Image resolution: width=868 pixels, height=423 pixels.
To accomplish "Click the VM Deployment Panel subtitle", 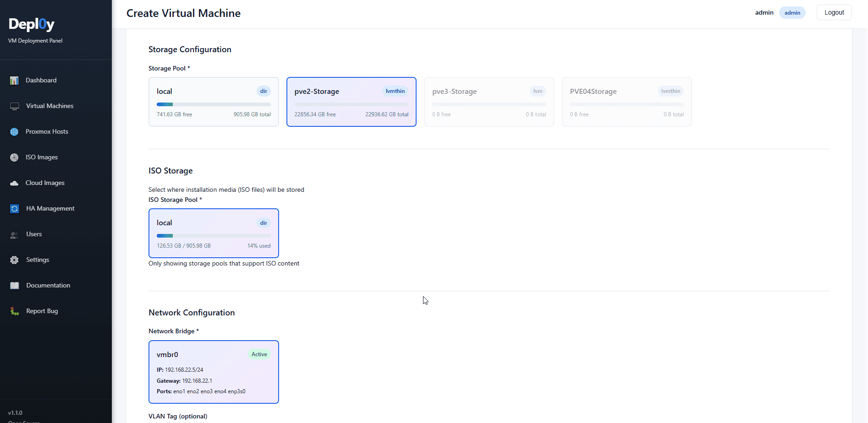I will 35,41.
